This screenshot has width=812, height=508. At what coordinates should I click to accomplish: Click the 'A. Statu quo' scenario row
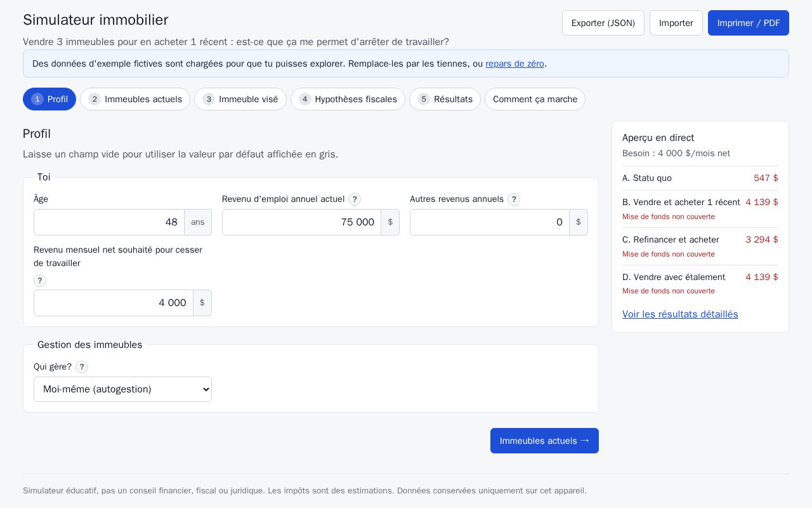click(x=700, y=178)
